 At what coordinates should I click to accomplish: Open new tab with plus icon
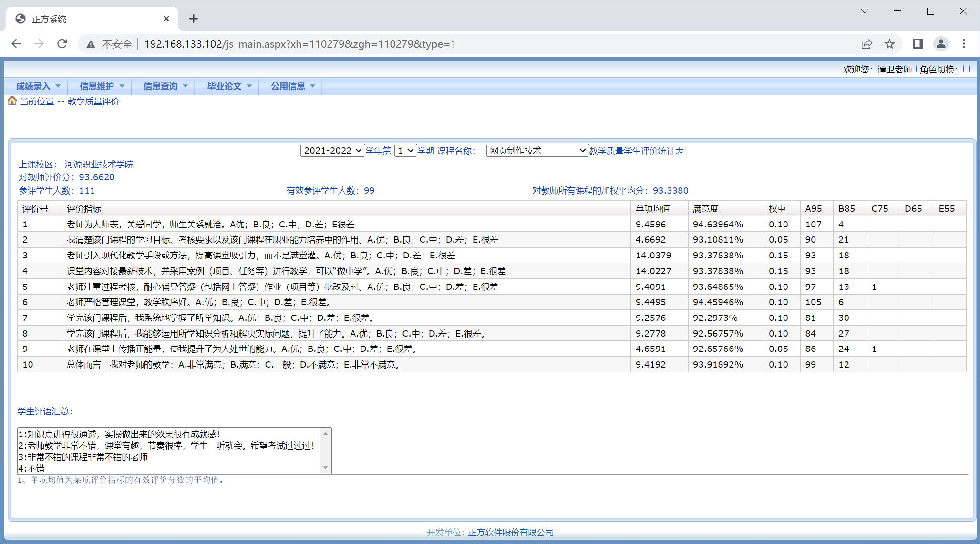pos(193,19)
